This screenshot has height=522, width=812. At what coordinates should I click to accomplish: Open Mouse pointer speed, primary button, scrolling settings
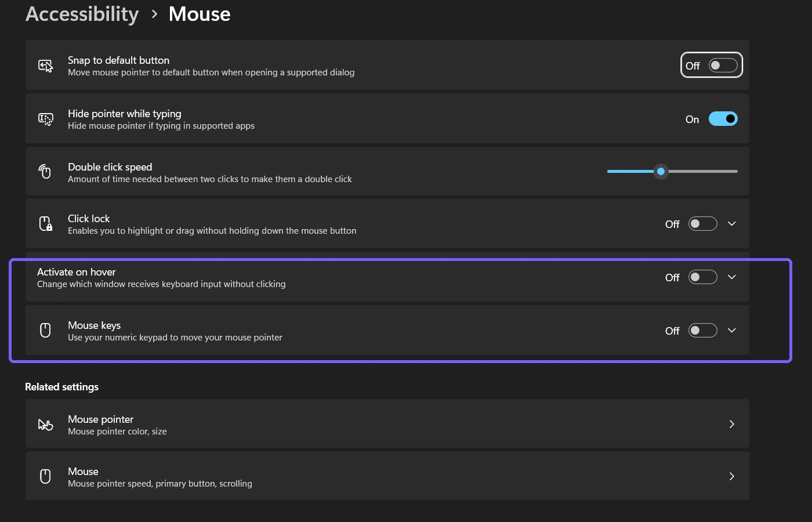(387, 476)
